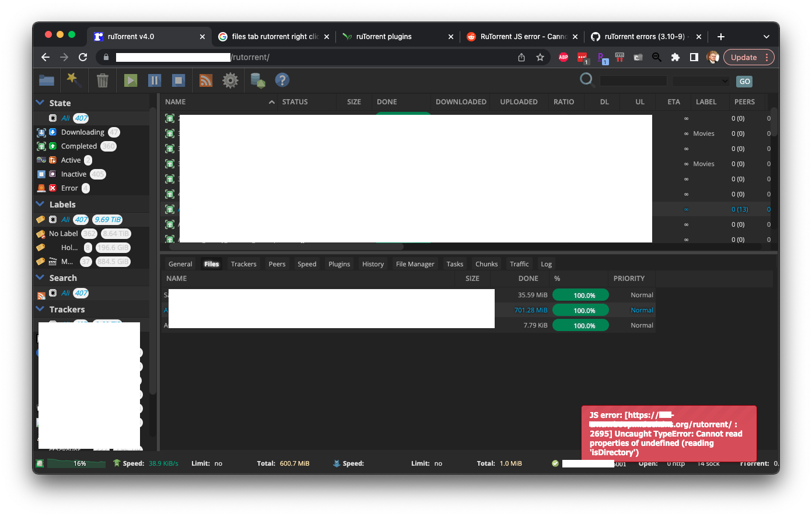
Task: Switch to the Trackers tab
Action: point(243,263)
